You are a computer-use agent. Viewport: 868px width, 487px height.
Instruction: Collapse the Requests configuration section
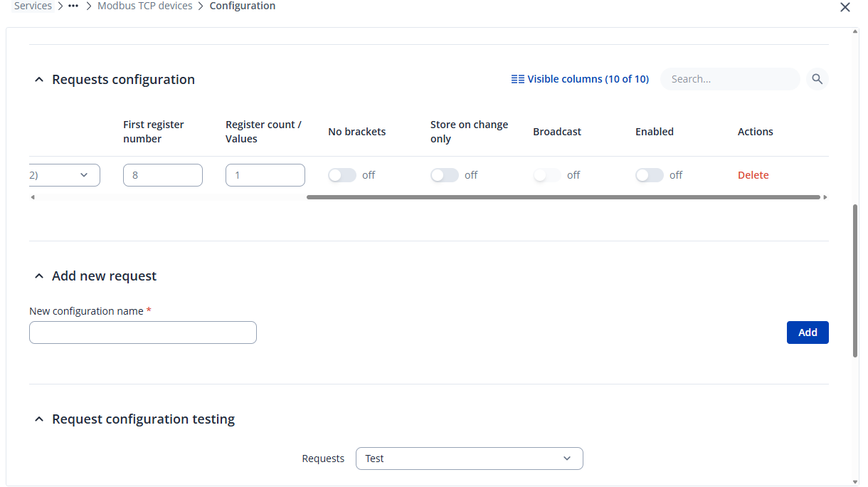39,80
